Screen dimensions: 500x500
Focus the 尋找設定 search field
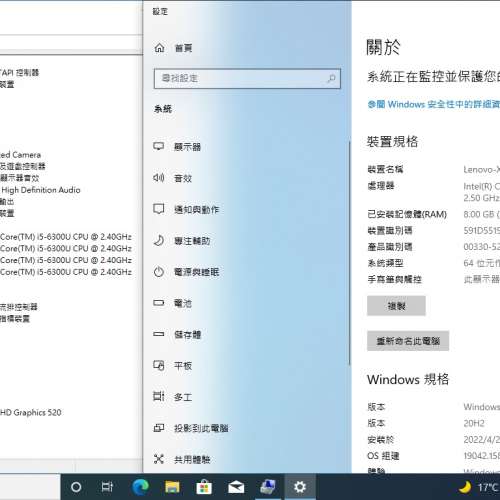247,79
